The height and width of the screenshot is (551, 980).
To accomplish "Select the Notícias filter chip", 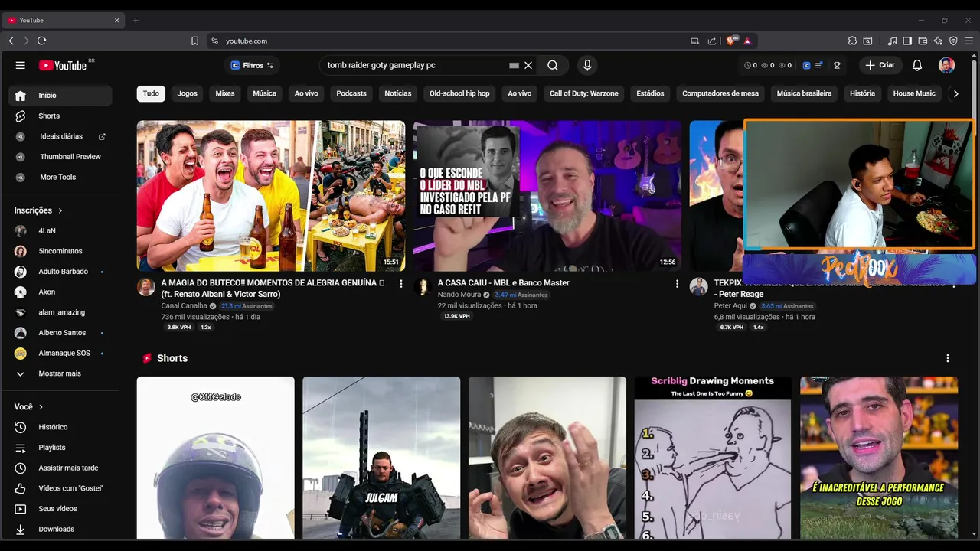I will [x=398, y=93].
